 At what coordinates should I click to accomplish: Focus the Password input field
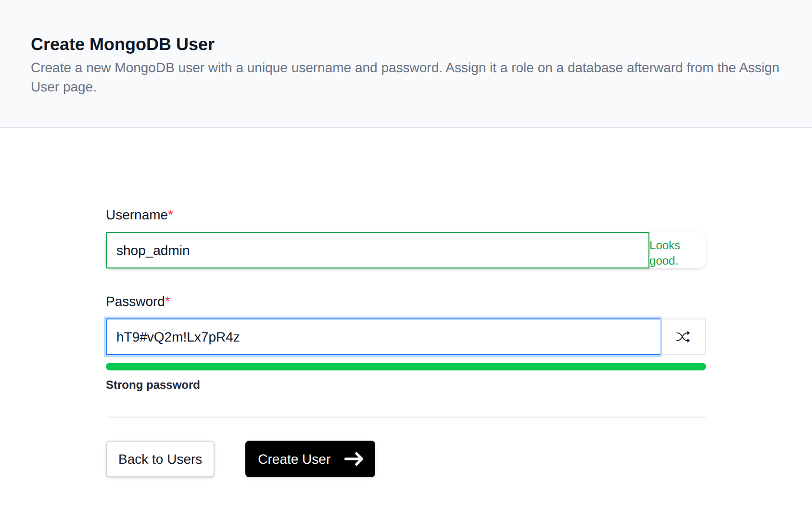point(383,337)
